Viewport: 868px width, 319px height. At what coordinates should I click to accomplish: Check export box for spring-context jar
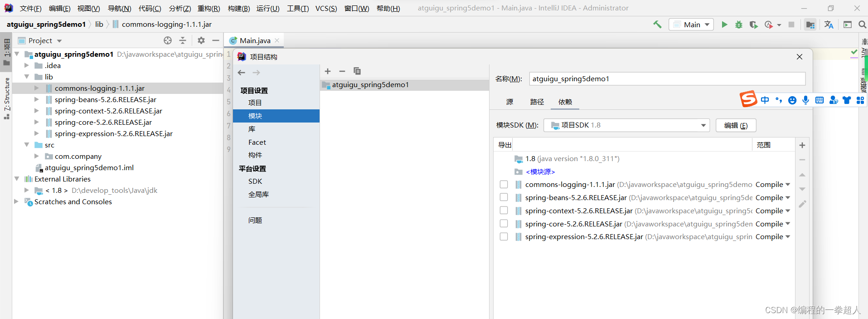point(504,211)
